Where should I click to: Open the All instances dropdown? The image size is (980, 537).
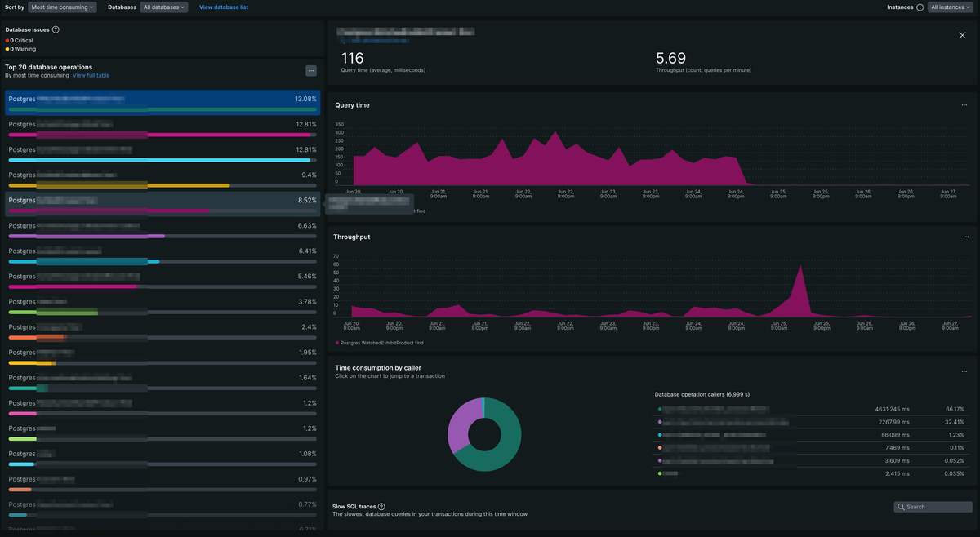point(951,7)
